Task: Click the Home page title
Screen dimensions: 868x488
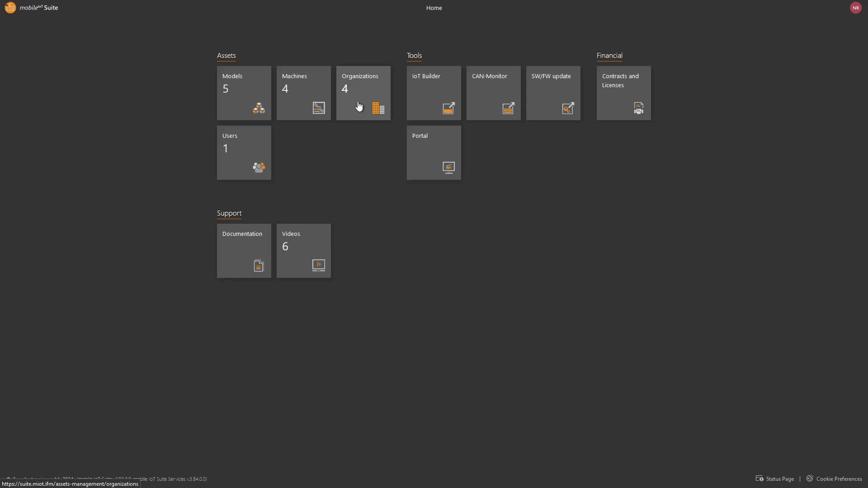Action: pos(434,8)
